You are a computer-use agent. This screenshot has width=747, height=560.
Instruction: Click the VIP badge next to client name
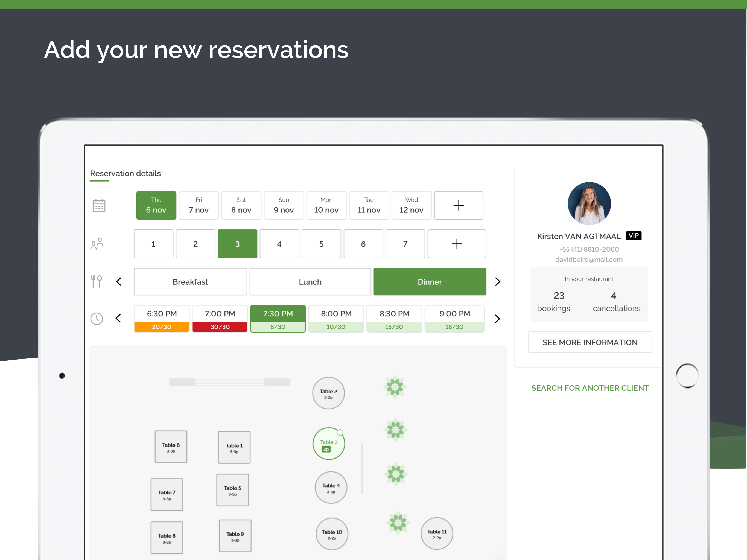(633, 236)
